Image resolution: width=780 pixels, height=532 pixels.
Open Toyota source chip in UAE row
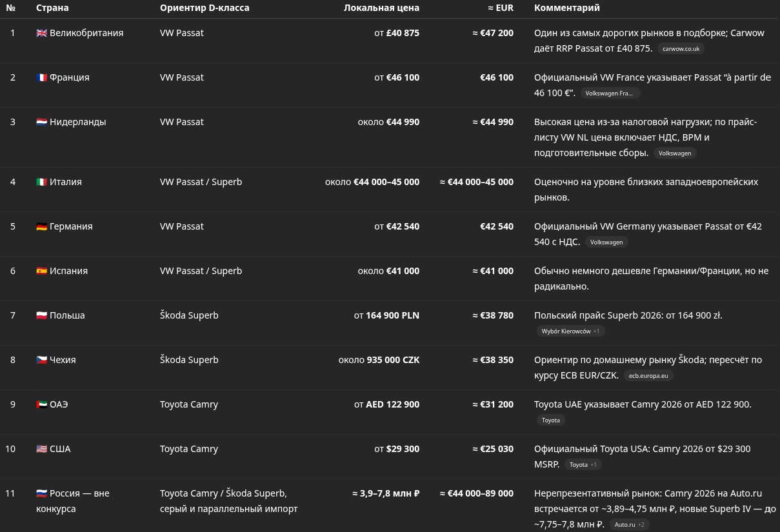coord(551,420)
